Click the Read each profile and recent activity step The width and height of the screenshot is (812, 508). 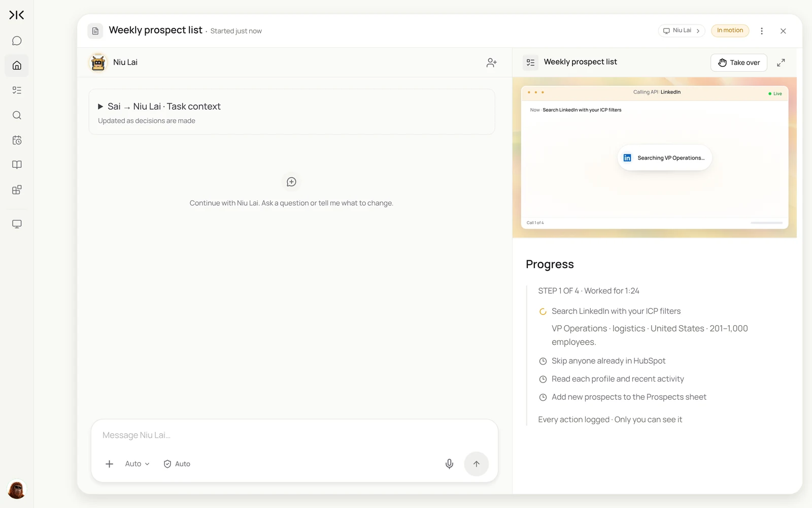click(x=618, y=379)
